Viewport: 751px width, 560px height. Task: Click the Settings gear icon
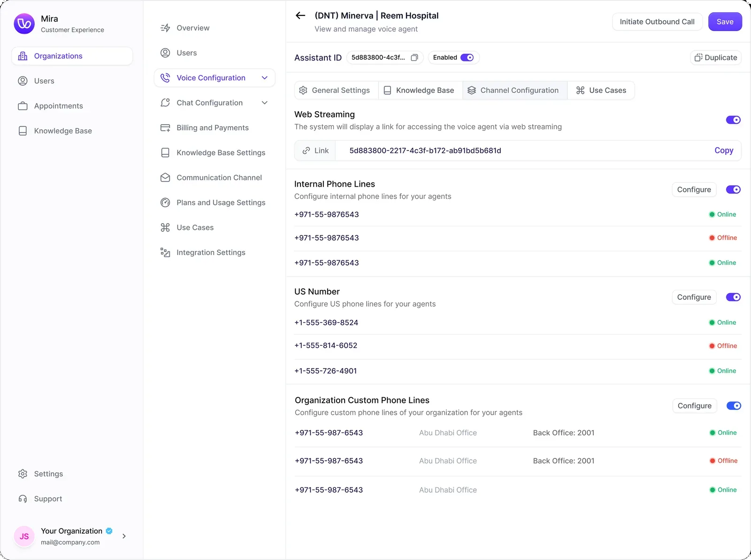pos(23,474)
